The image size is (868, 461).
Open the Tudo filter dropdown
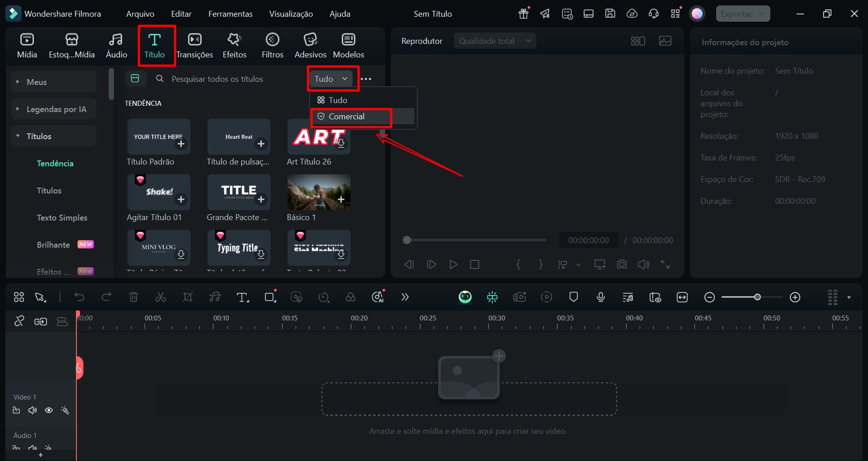click(x=331, y=79)
